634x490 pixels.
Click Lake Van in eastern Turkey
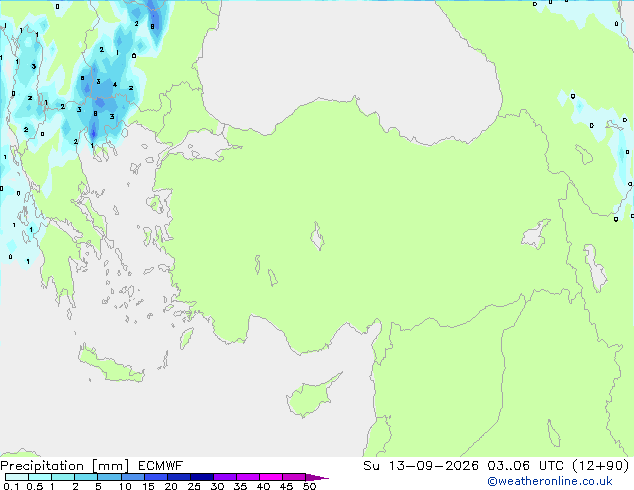(536, 234)
